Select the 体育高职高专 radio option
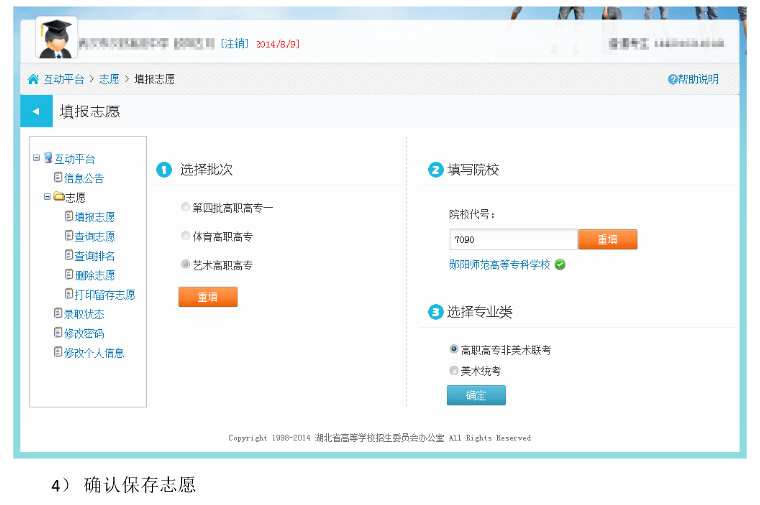The height and width of the screenshot is (505, 760). point(185,236)
